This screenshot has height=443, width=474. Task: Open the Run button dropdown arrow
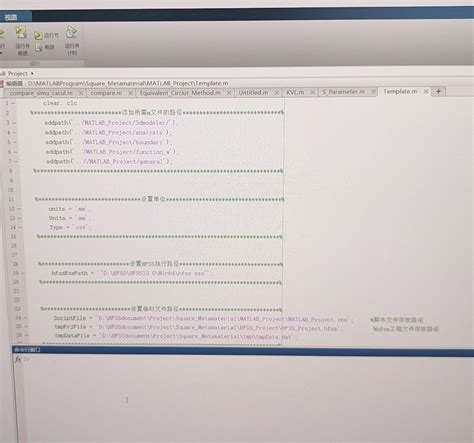1,53
